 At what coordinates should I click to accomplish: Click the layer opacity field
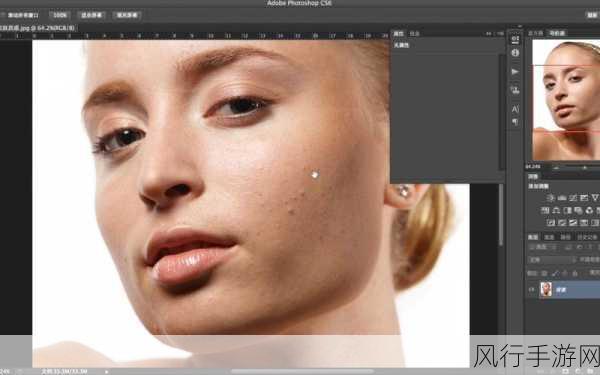590,260
